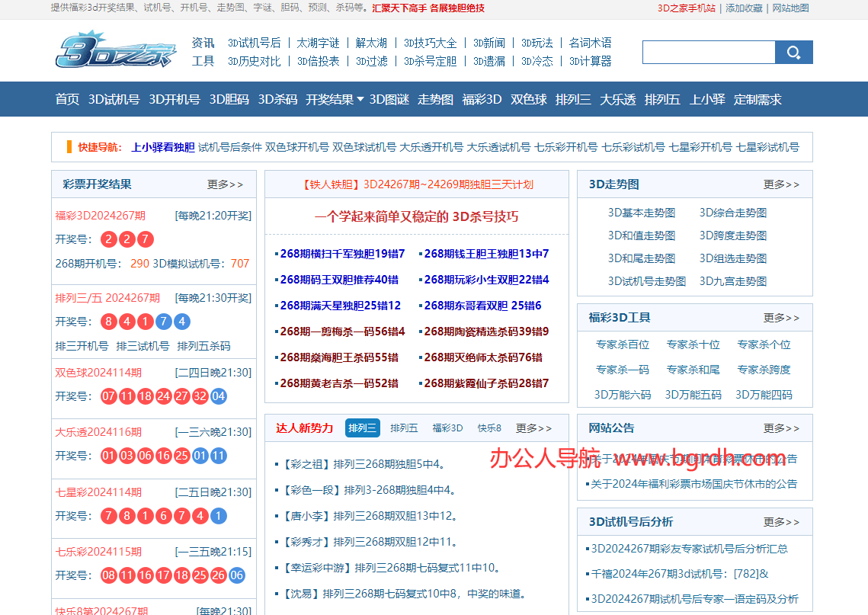The width and height of the screenshot is (868, 615).
Task: Open the 3D基本走势图 link
Action: pos(642,213)
